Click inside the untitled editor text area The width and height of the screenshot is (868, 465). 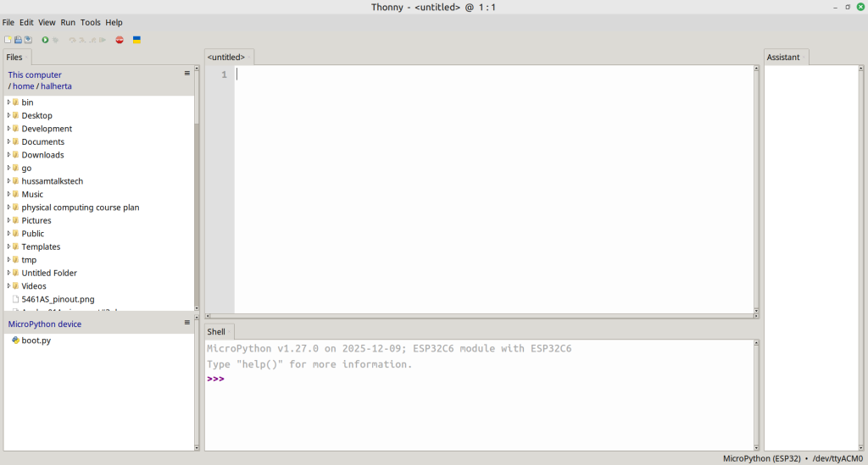[492, 186]
